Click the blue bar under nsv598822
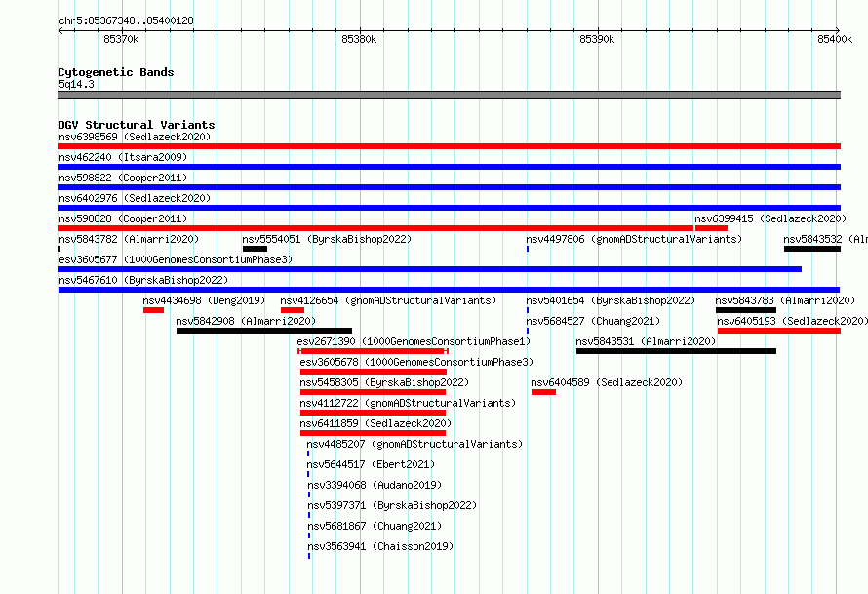Image resolution: width=868 pixels, height=594 pixels. click(449, 187)
